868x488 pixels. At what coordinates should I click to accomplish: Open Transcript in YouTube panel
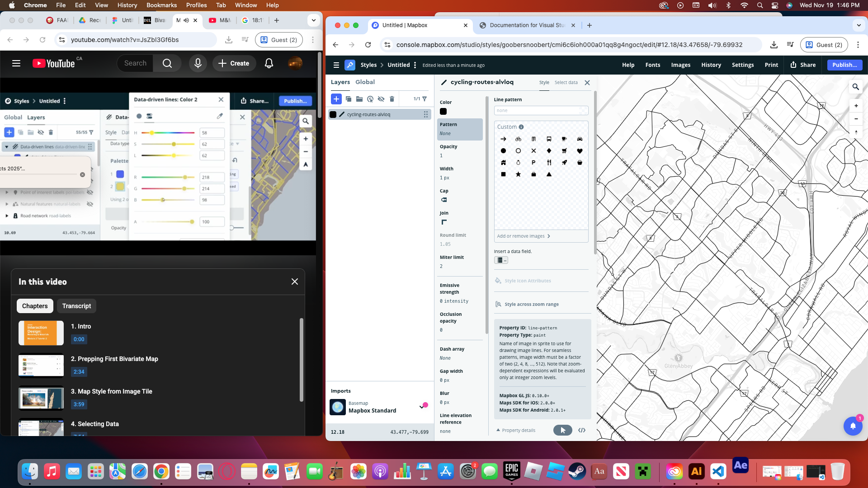(x=76, y=306)
